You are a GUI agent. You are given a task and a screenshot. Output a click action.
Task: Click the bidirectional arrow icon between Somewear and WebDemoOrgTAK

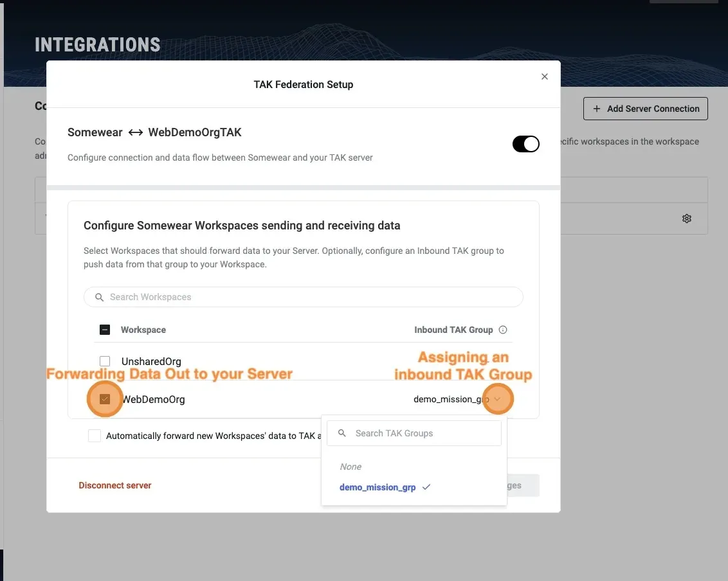coord(136,133)
